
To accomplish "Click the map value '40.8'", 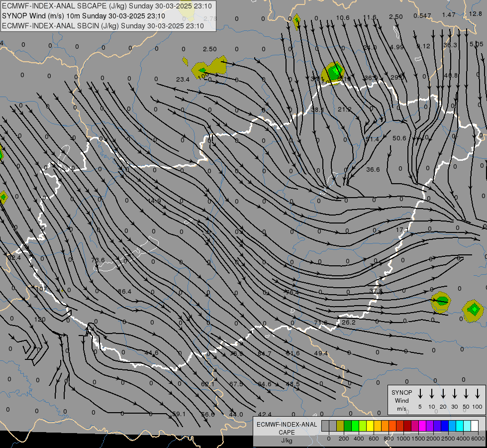I will click(451, 75).
